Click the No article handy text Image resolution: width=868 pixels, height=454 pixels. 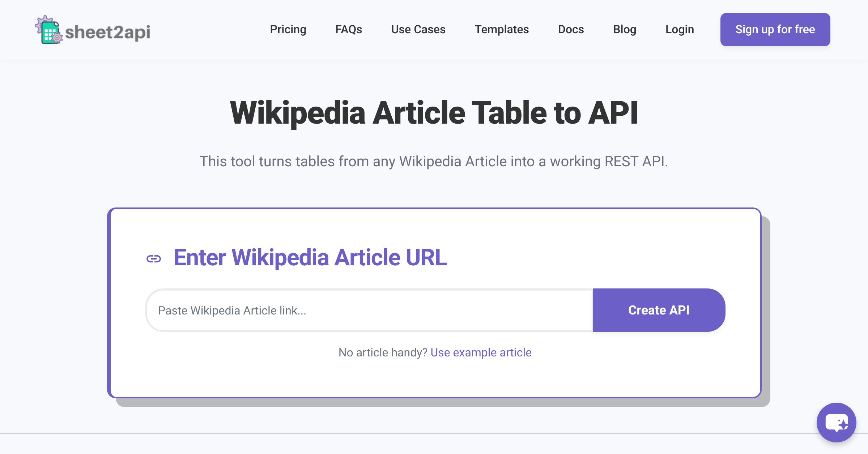coord(382,352)
